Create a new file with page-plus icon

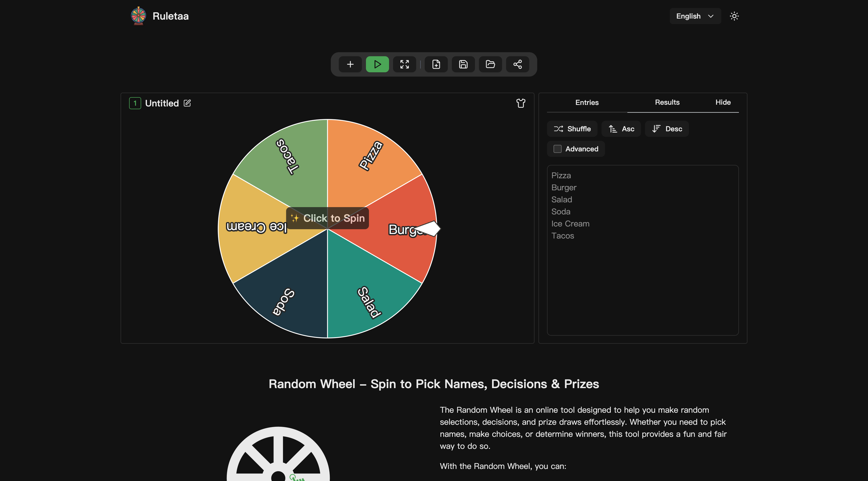coord(436,64)
